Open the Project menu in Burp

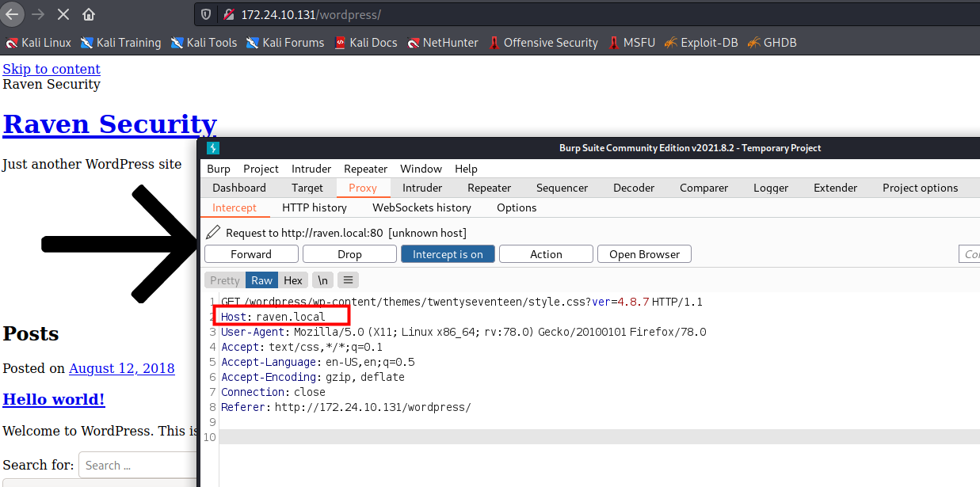[x=261, y=169]
